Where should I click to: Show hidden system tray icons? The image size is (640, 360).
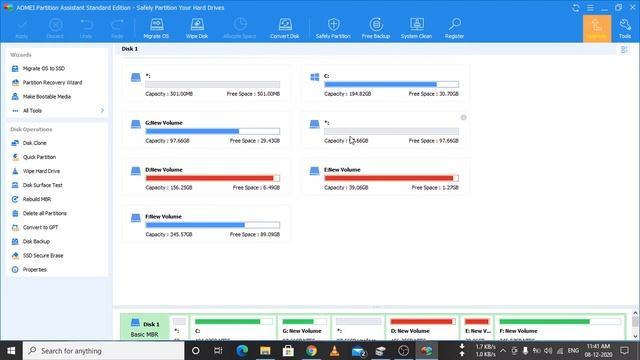point(503,351)
